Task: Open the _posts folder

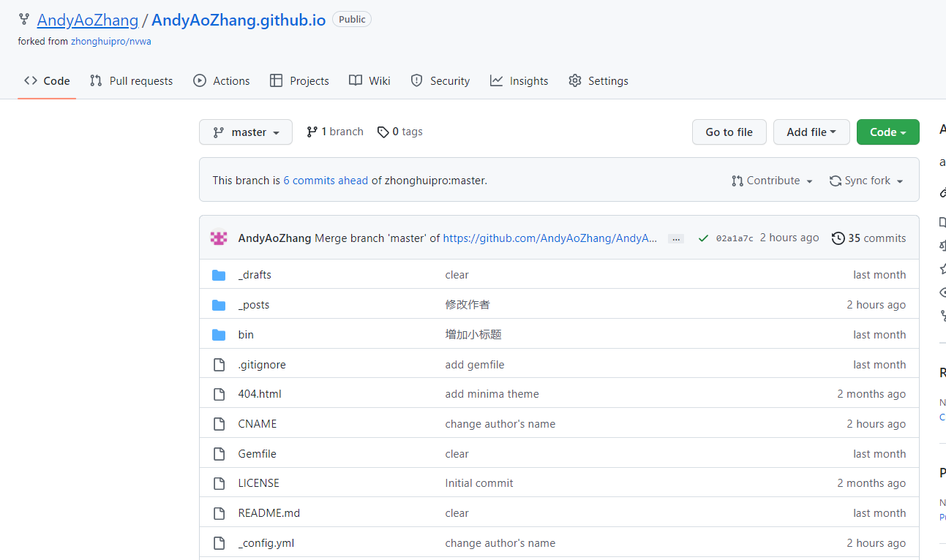Action: coord(254,305)
